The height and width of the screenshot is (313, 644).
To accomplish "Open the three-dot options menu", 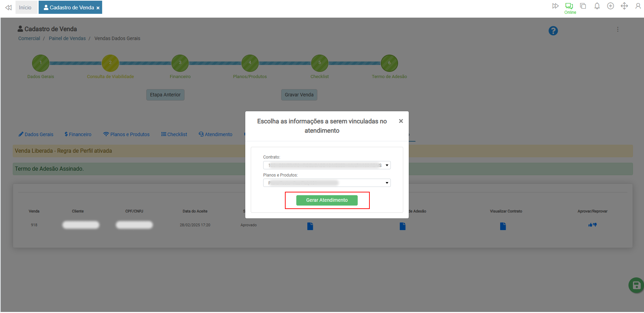I will (x=617, y=30).
